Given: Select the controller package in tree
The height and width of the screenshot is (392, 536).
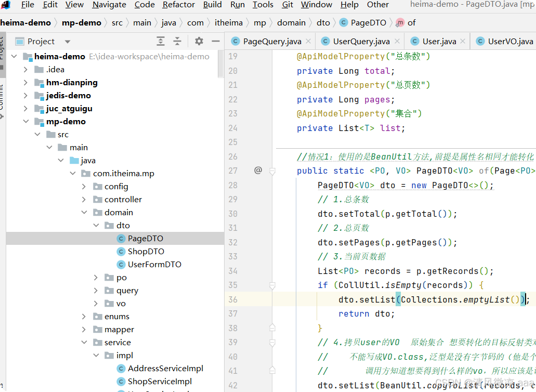Looking at the screenshot, I should (123, 200).
